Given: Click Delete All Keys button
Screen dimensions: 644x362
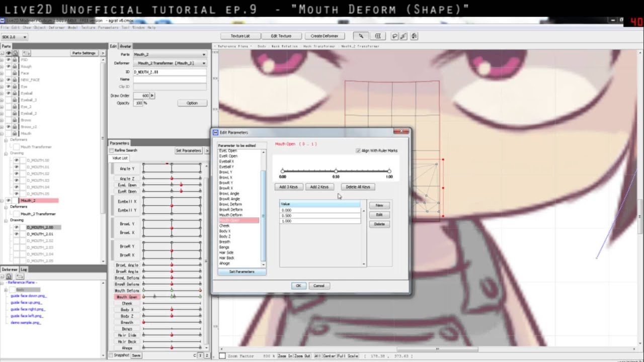Looking at the screenshot, I should point(358,187).
